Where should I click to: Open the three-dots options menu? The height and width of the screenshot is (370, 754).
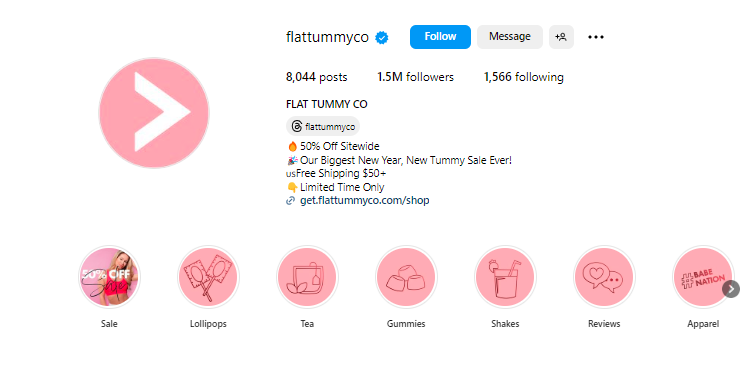[596, 37]
